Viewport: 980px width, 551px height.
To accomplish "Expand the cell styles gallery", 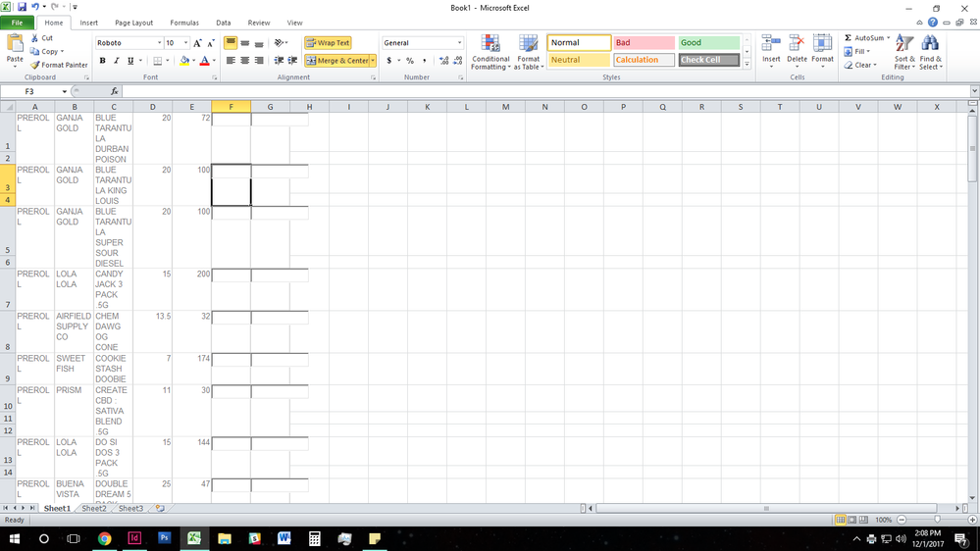I will click(747, 64).
